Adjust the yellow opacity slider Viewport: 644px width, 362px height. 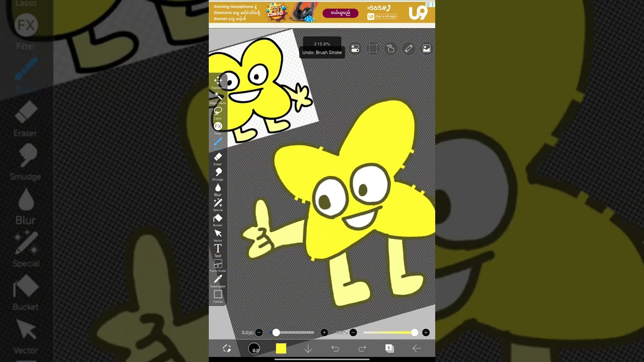(390, 332)
